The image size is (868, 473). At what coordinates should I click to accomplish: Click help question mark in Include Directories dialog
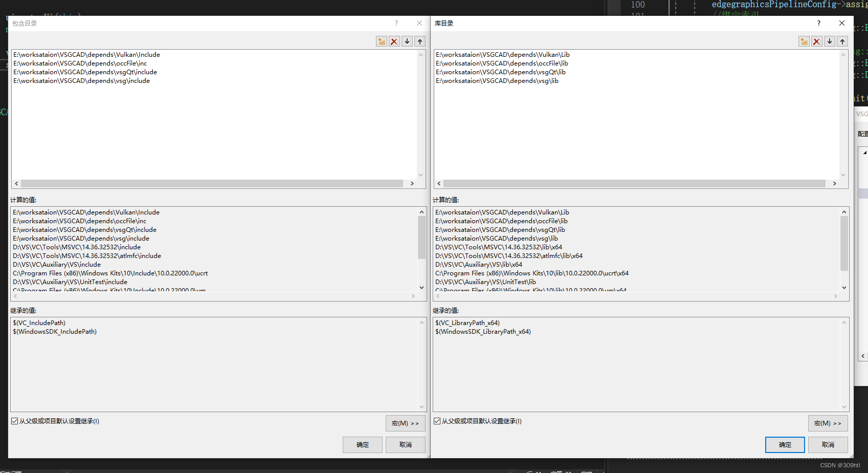coord(396,23)
